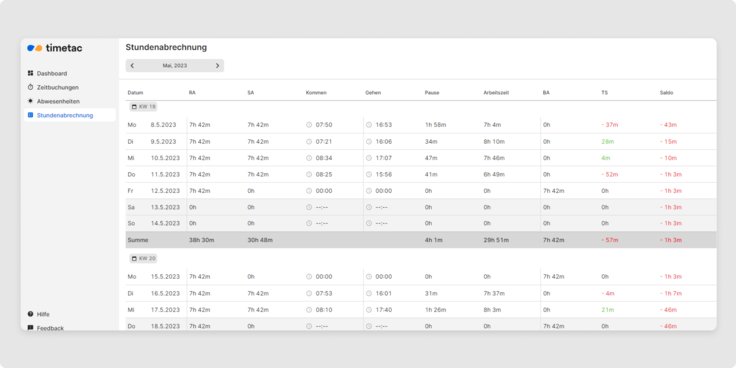Click clock icon beside Gehen 17:40
736x368 pixels.
pyautogui.click(x=369, y=310)
